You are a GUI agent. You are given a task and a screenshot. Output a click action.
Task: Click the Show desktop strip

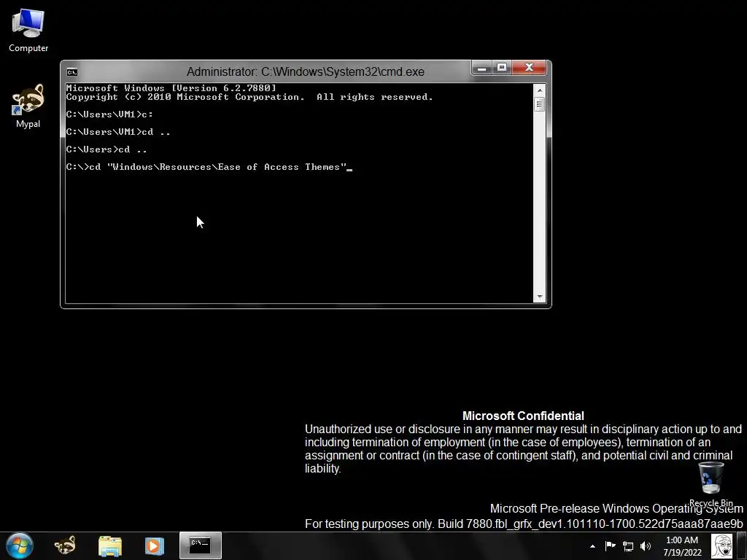click(x=742, y=546)
